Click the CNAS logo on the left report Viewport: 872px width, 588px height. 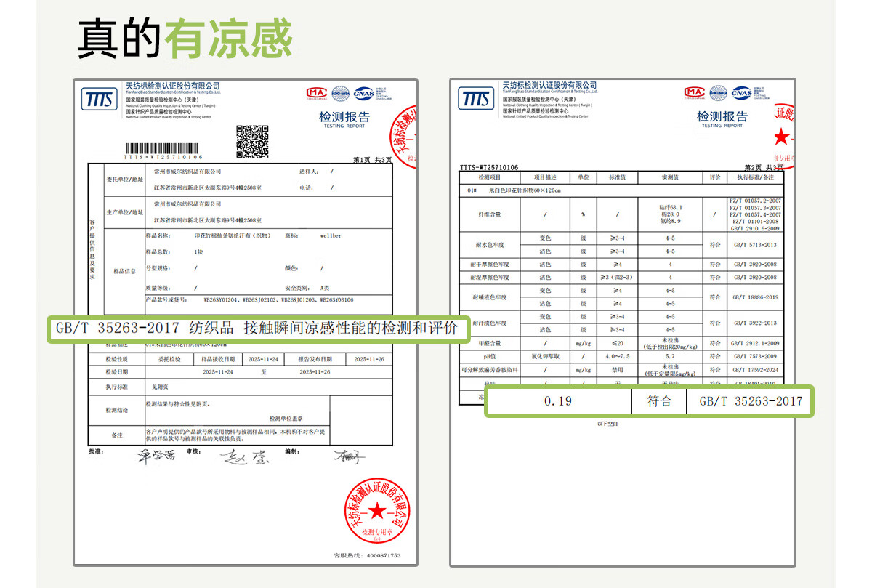tap(363, 93)
